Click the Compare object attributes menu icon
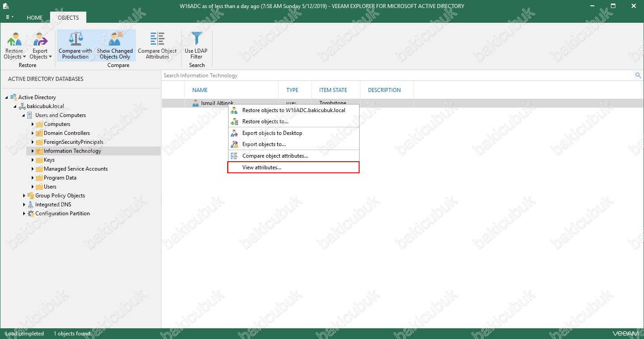Image resolution: width=644 pixels, height=339 pixels. (x=234, y=156)
